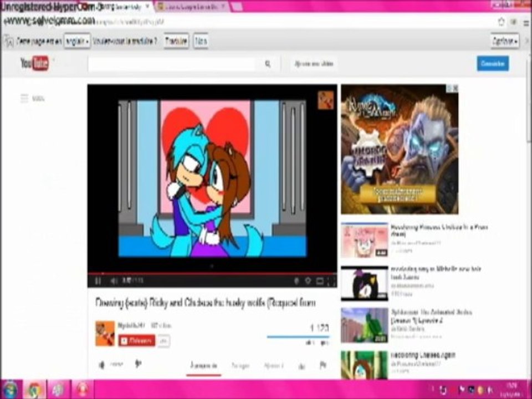Image resolution: width=532 pixels, height=399 pixels.
Task: Click the blue like ratio bar
Action: tap(298, 337)
